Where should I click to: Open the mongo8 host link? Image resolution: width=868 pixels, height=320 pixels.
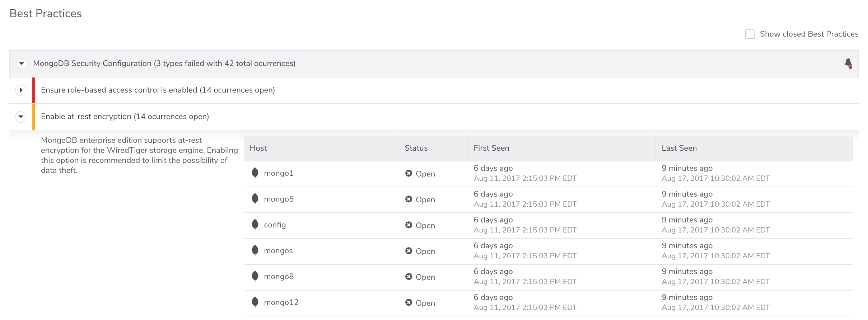pos(279,277)
